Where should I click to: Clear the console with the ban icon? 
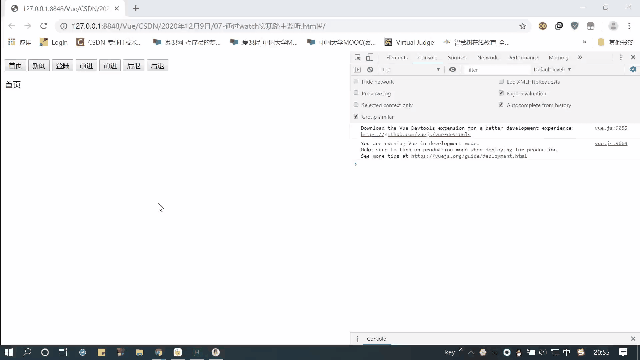(x=370, y=70)
